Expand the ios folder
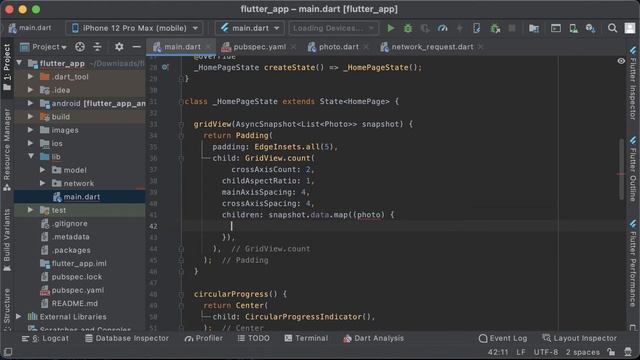The width and height of the screenshot is (640, 360). click(31, 143)
